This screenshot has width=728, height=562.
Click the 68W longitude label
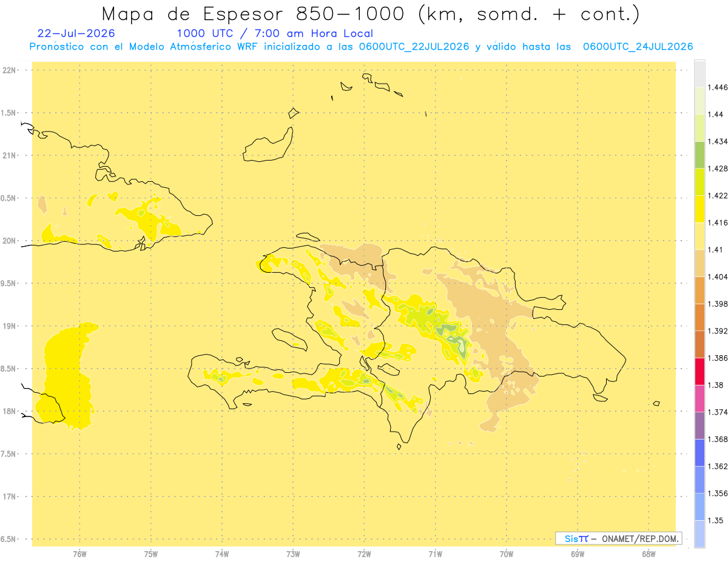click(x=648, y=554)
